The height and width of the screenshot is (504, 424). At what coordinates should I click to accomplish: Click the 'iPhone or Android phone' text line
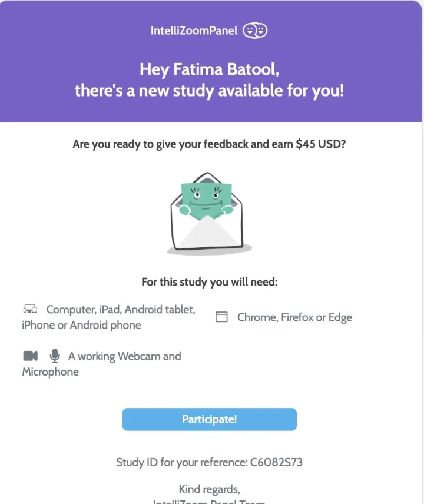click(x=81, y=325)
